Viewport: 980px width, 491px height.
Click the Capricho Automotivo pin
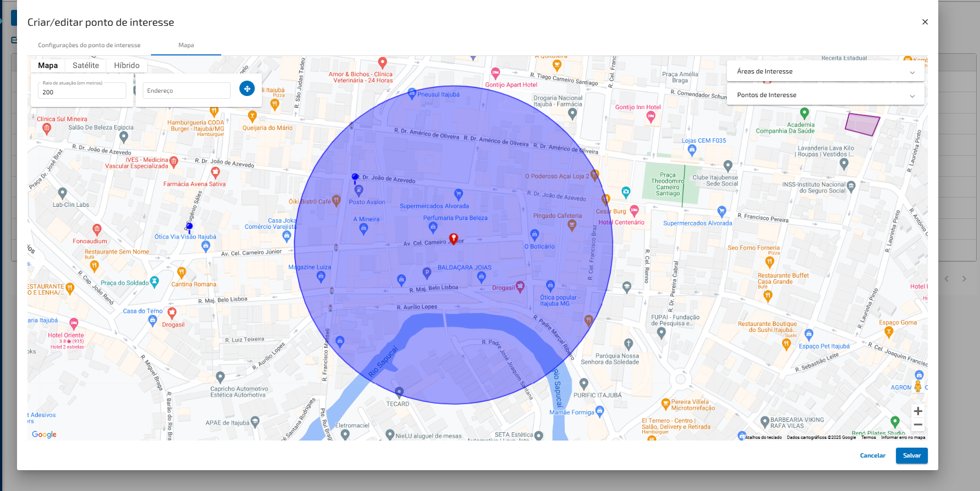coord(220,377)
